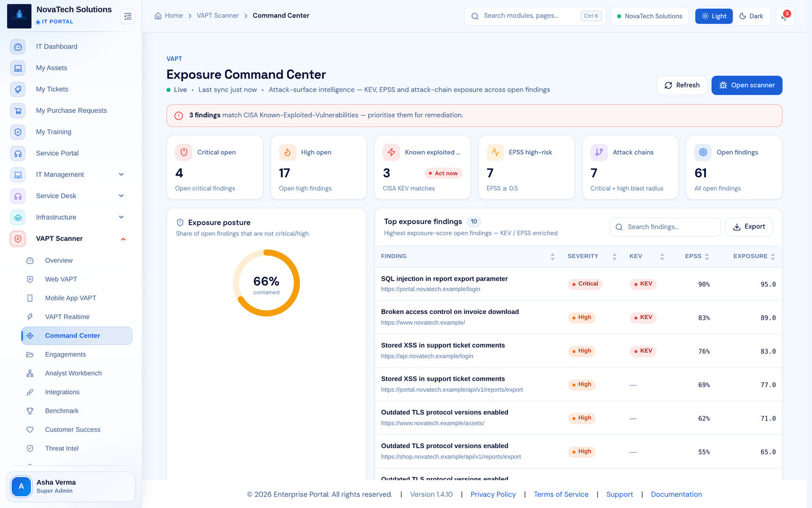Click the Refresh button
812x508 pixels.
coord(682,85)
